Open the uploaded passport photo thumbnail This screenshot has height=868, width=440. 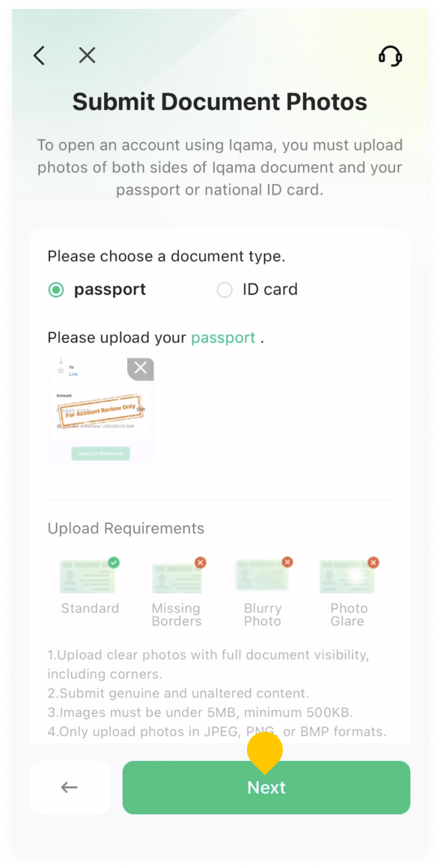101,411
